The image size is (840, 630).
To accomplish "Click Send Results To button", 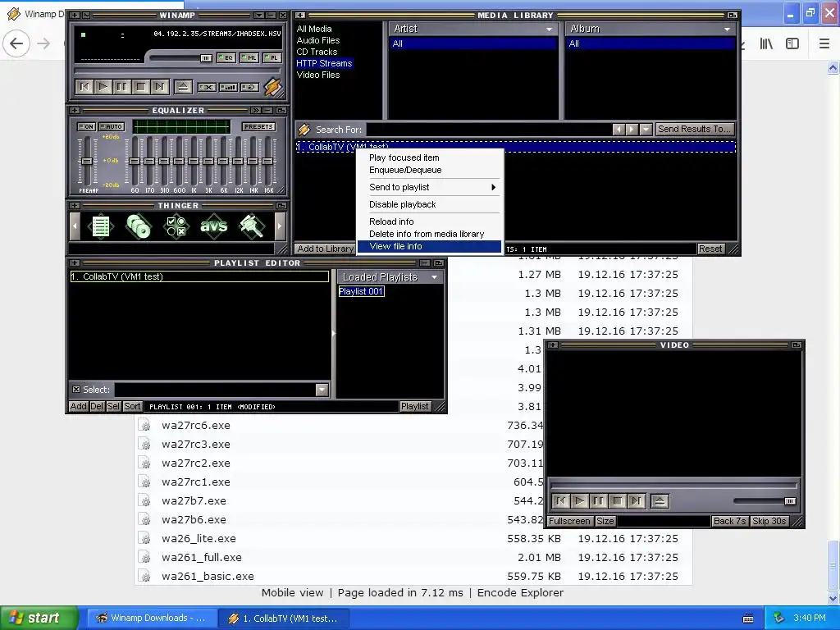I will pos(694,129).
